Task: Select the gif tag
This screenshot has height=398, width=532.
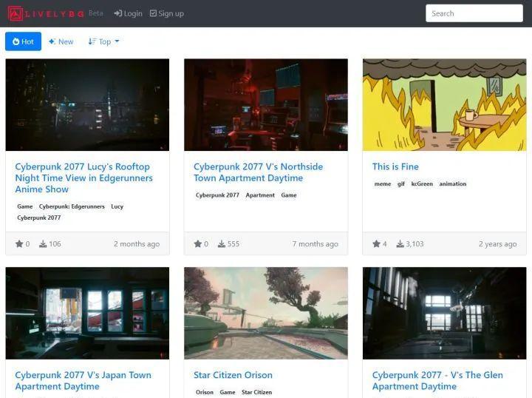Action: (x=401, y=183)
